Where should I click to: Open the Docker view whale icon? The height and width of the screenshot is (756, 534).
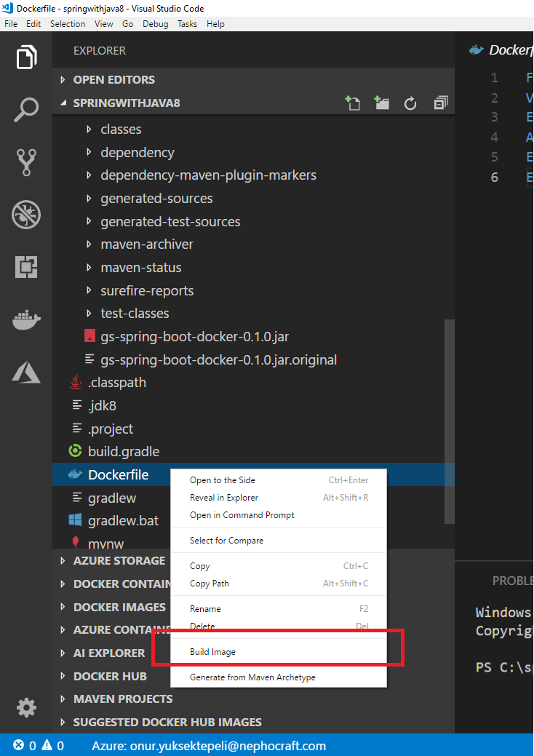[26, 319]
